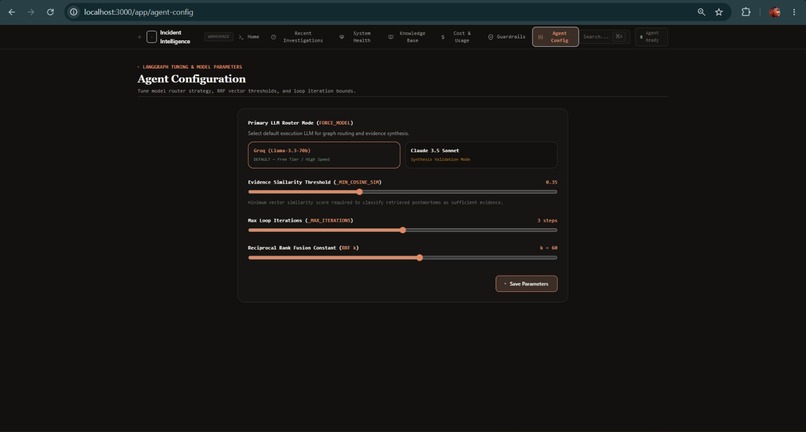Click the 'Synthesis Validation Mode' text

click(x=440, y=159)
